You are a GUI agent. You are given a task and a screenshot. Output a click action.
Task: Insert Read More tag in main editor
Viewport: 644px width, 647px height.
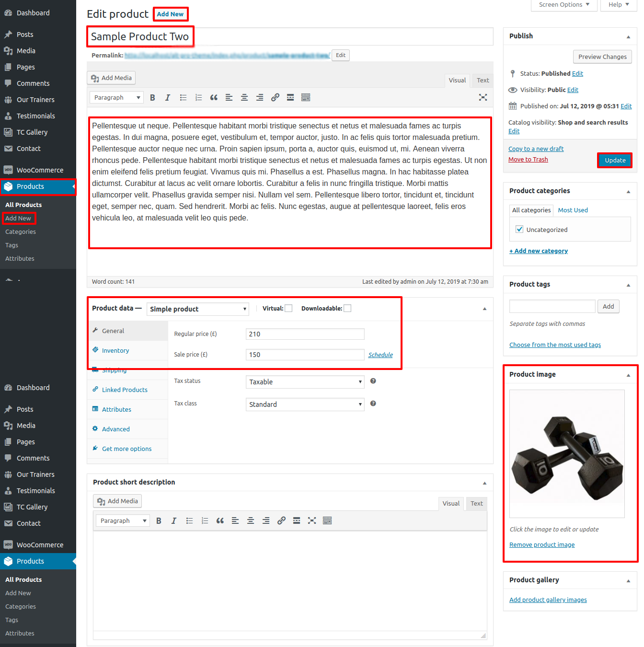pyautogui.click(x=290, y=98)
